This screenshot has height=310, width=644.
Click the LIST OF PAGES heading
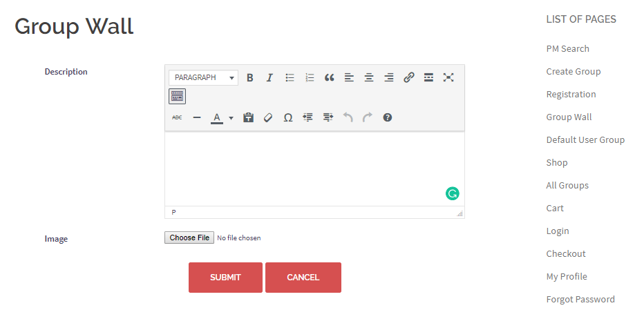pos(581,19)
